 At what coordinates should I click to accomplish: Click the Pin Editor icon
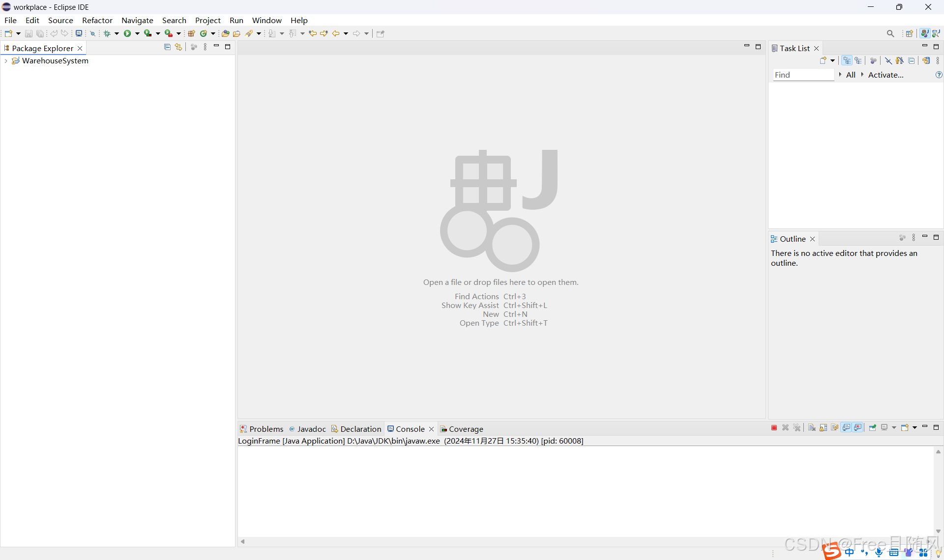click(x=380, y=33)
